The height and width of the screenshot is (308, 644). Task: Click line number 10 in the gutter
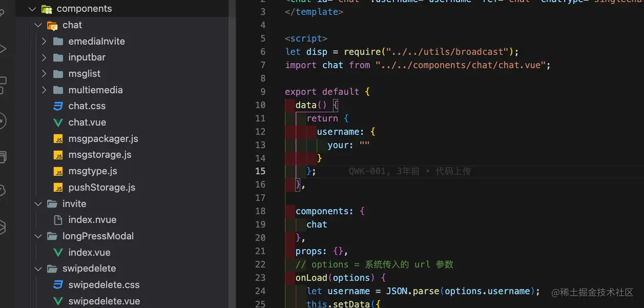pyautogui.click(x=260, y=105)
